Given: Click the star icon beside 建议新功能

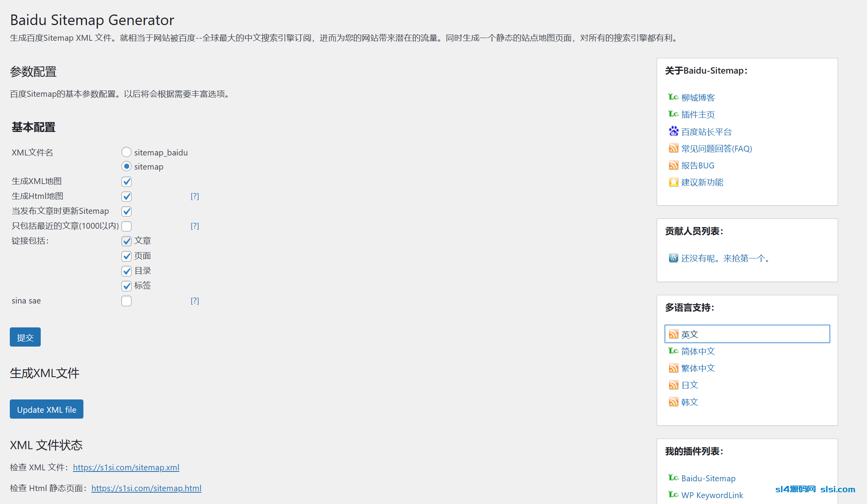Looking at the screenshot, I should [x=673, y=182].
